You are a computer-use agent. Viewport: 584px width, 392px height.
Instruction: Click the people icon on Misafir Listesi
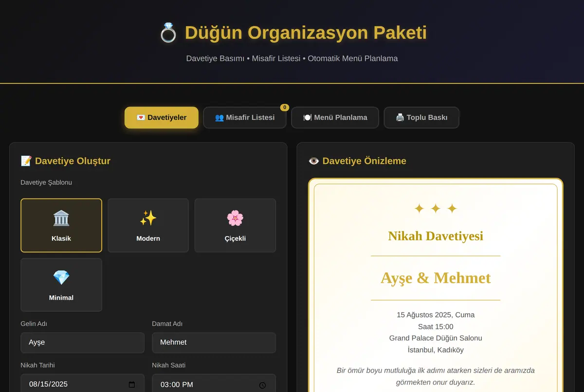coord(219,118)
